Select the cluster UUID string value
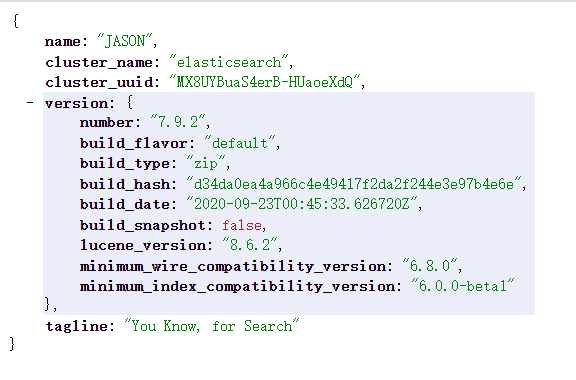This screenshot has width=576, height=380. [264, 82]
